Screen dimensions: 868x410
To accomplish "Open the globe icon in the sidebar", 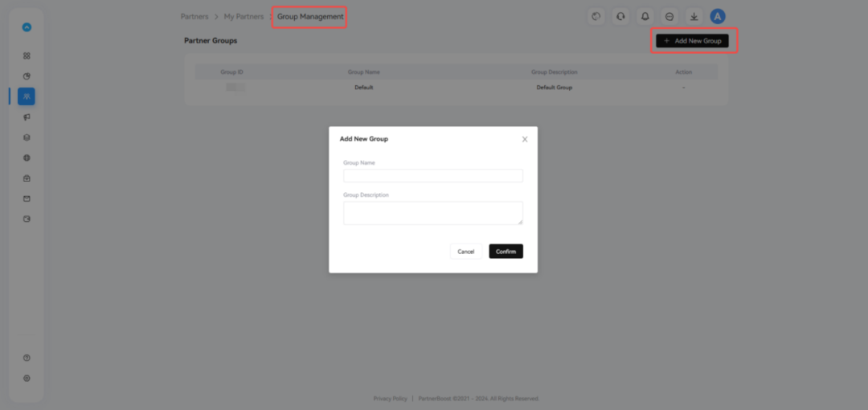I will point(27,158).
